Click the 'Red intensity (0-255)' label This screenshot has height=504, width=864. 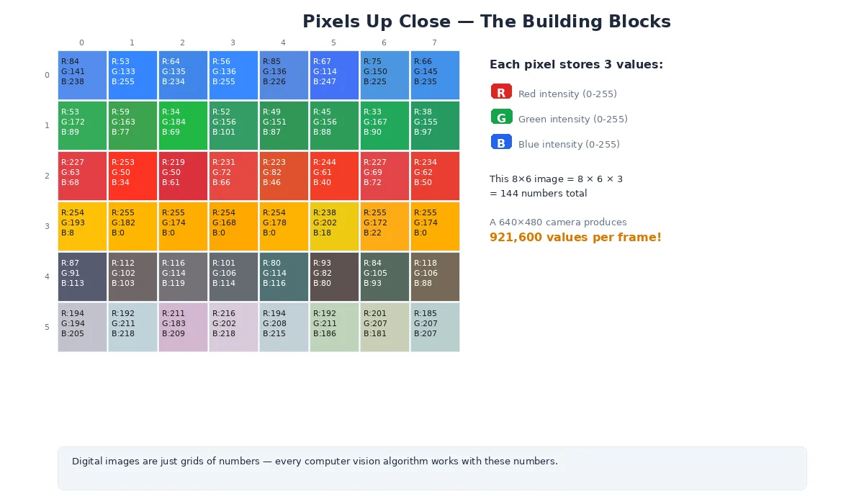coord(567,94)
